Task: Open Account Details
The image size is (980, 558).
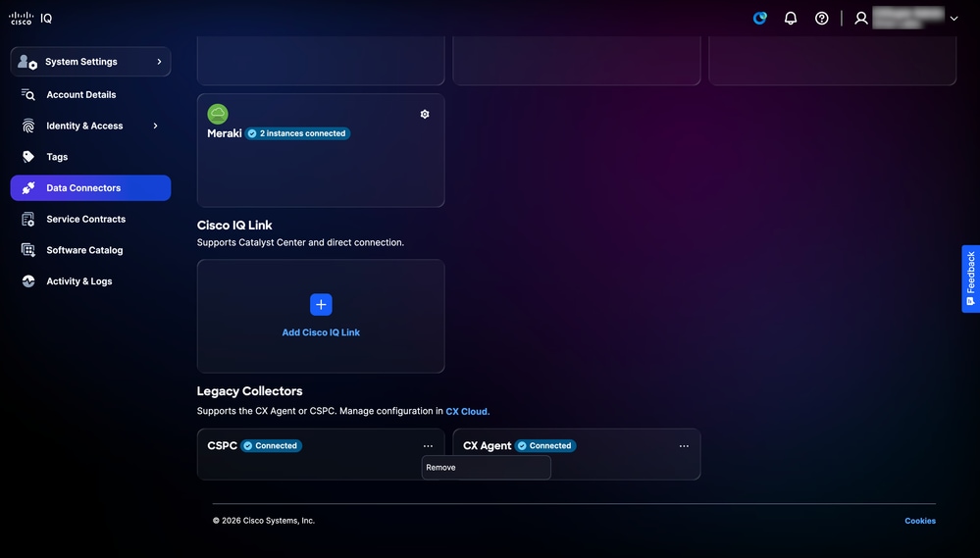Action: point(81,94)
